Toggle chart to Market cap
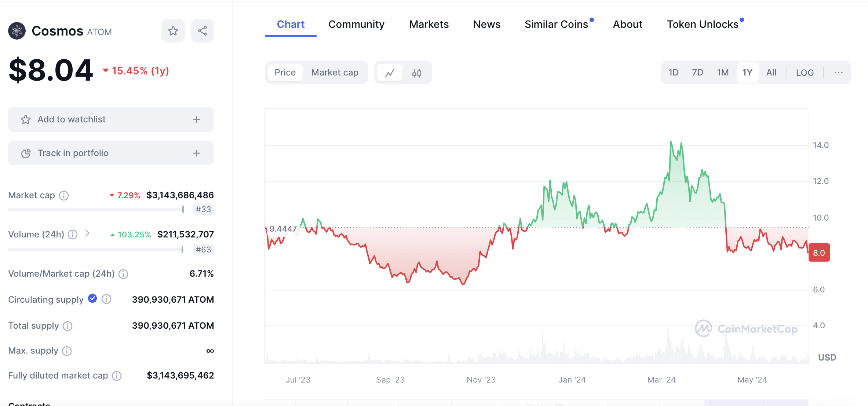Viewport: 868px width, 406px height. [335, 73]
